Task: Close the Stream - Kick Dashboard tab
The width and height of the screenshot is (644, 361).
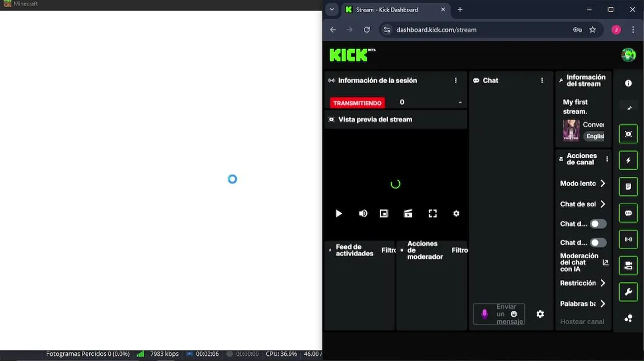Action: [443, 10]
